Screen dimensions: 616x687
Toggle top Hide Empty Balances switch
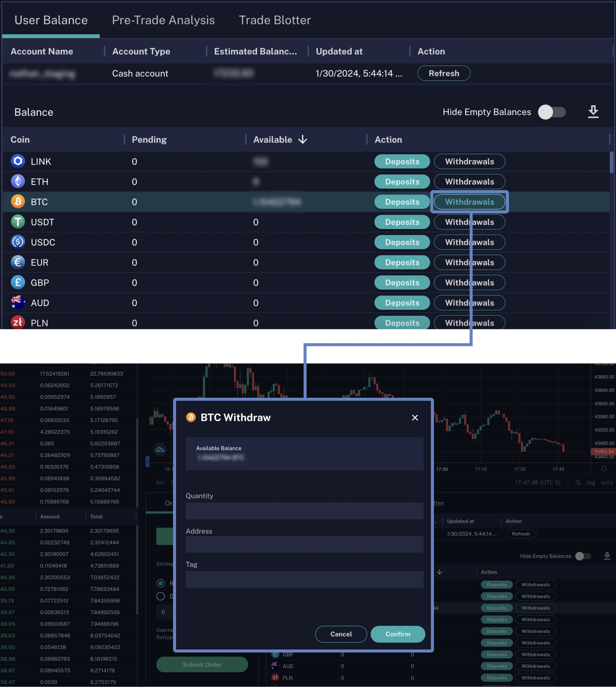pos(552,112)
